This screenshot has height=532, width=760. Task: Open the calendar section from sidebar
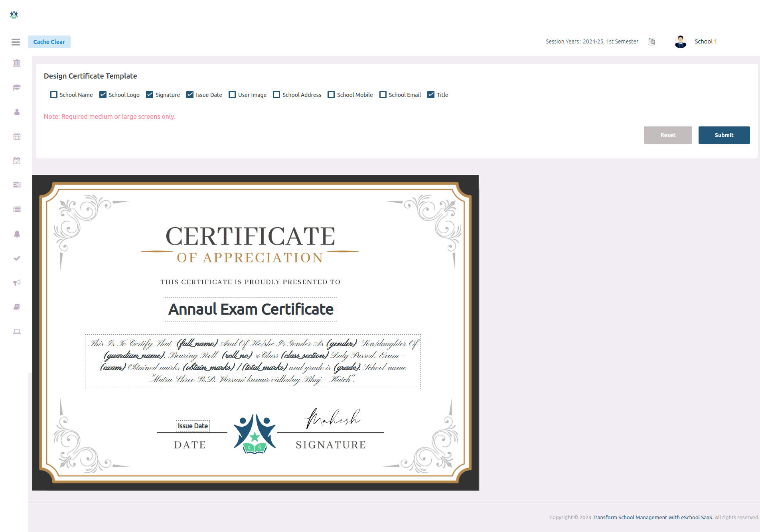(16, 136)
